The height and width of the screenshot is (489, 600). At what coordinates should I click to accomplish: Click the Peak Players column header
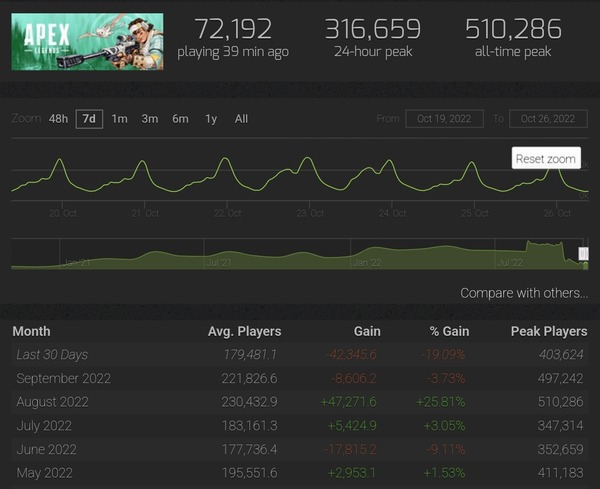549,331
